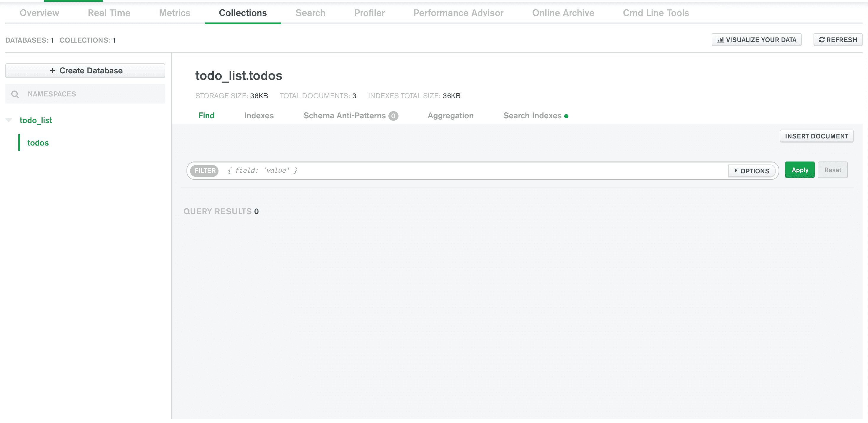868x423 pixels.
Task: Click the green dot beside Search Indexes
Action: point(566,116)
